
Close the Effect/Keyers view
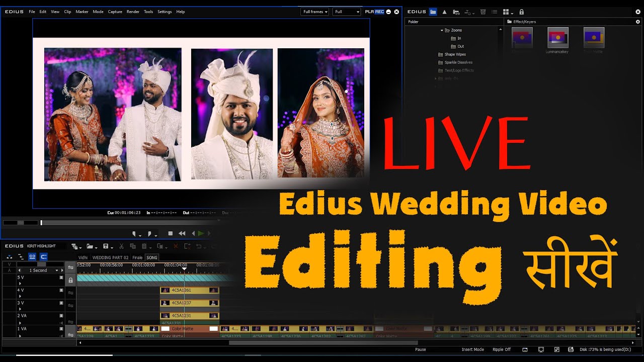pyautogui.click(x=638, y=22)
